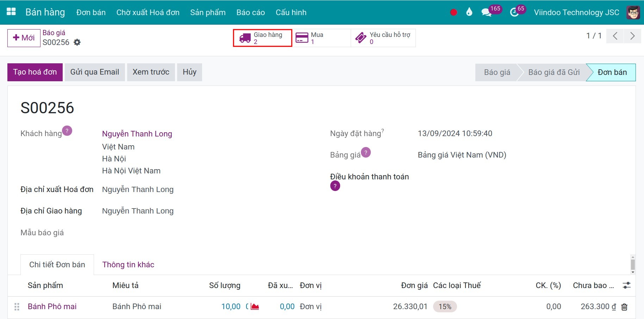644x319 pixels.
Task: Click subtotal 263.300 ₫ cell
Action: click(598, 307)
